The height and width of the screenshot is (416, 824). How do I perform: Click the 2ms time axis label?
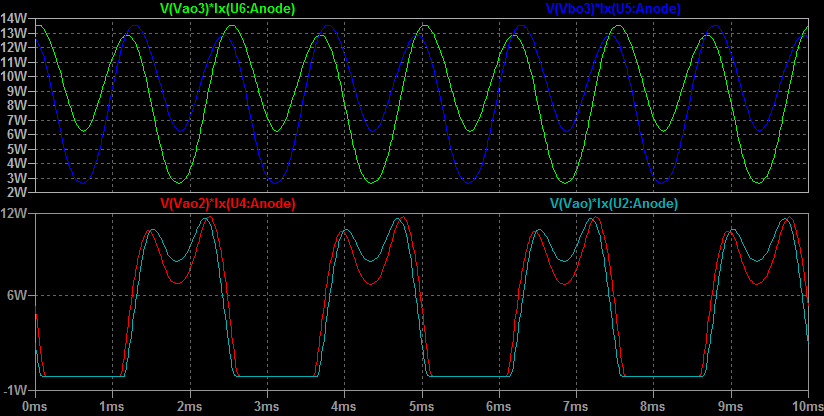(189, 407)
